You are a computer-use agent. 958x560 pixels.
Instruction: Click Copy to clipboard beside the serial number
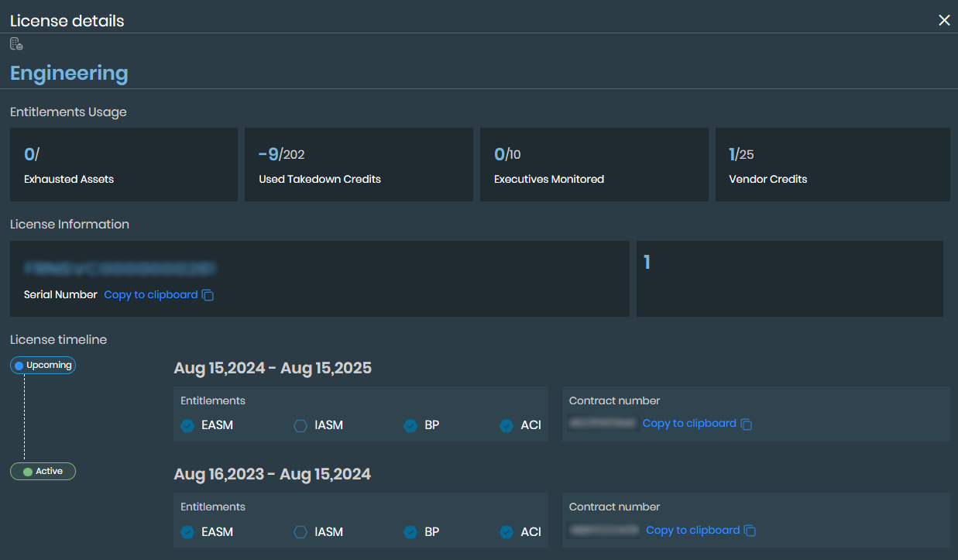click(x=151, y=294)
